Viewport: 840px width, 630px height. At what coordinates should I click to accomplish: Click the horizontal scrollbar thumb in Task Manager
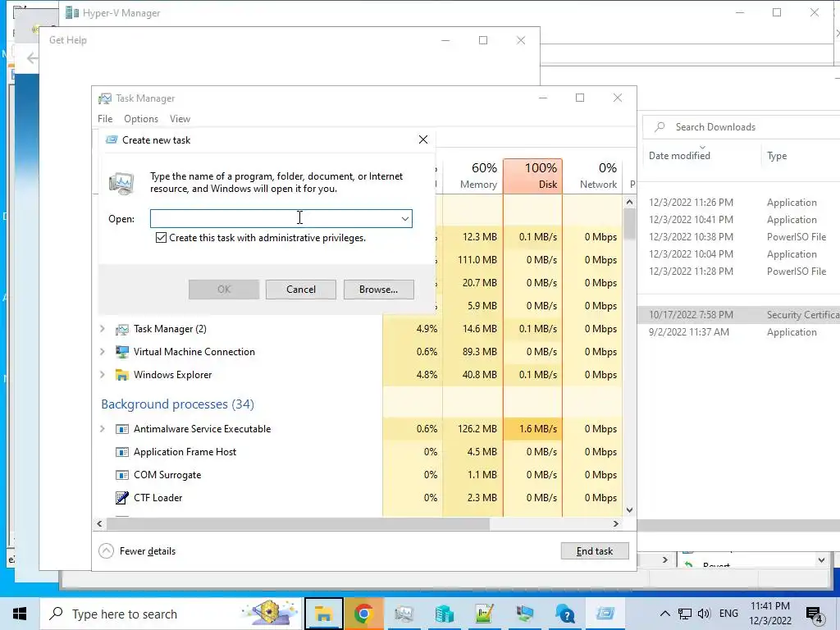click(298, 523)
